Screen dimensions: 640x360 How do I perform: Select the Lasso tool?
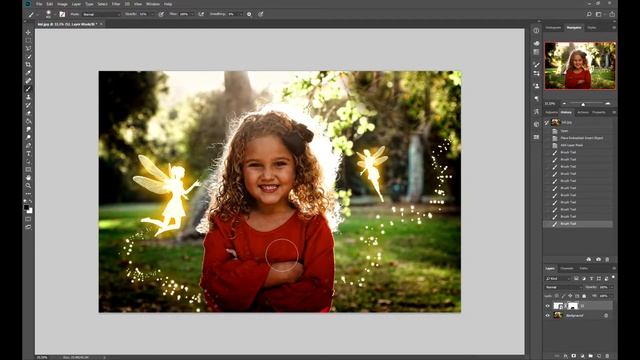click(x=28, y=49)
